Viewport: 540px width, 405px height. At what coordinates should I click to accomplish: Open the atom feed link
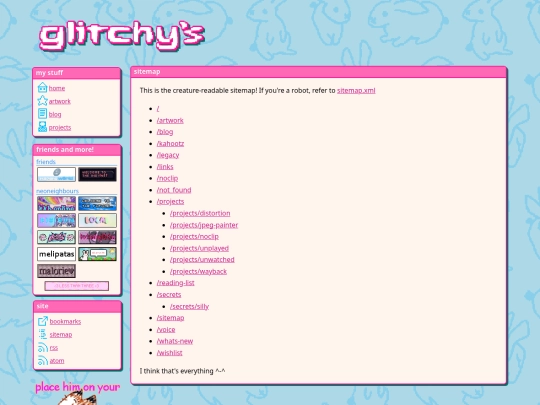tap(57, 361)
